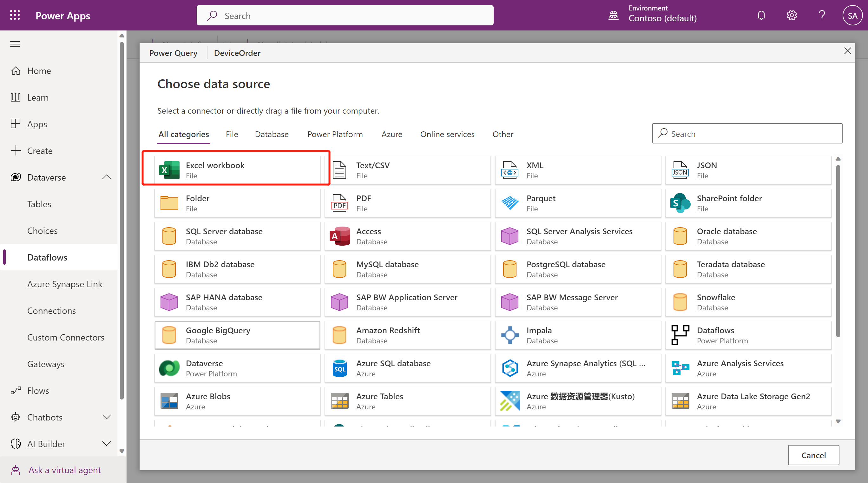Click the Access database icon
868x483 pixels.
coord(339,236)
